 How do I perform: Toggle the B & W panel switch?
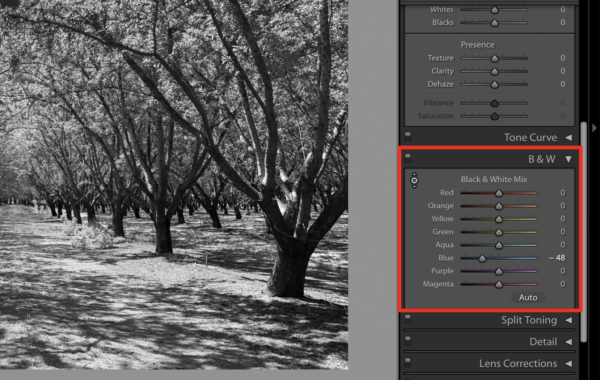click(408, 157)
